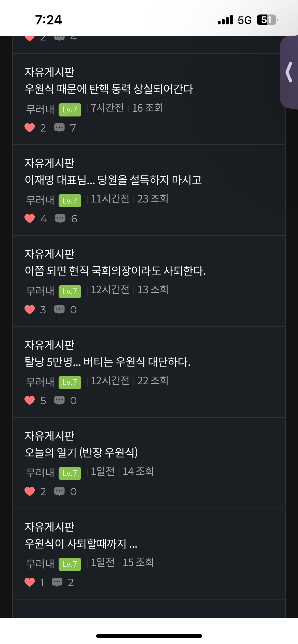Viewport: 298px width, 644px height.
Task: Tap the heart on '이재명 대표님... 당원을 설득하지 마시고'
Action: click(30, 218)
